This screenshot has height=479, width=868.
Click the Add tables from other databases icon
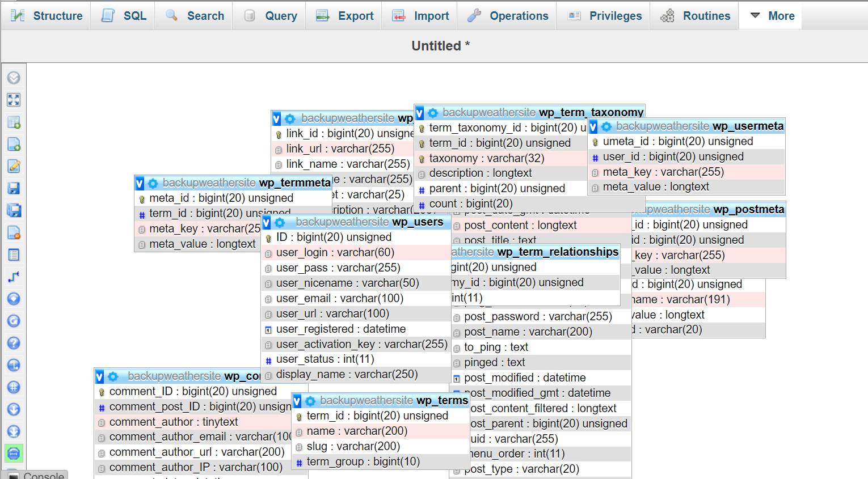14,122
